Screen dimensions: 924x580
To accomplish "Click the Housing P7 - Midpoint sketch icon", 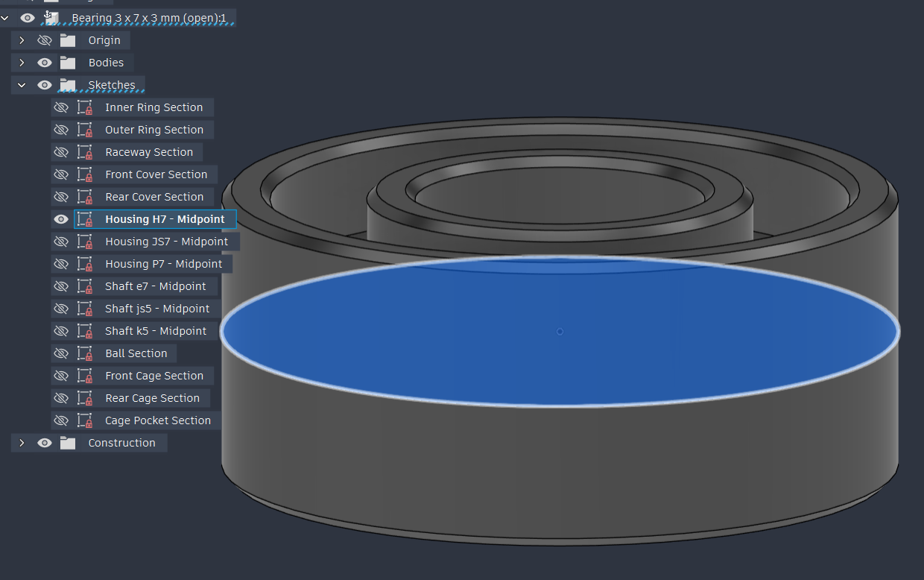I will [85, 264].
